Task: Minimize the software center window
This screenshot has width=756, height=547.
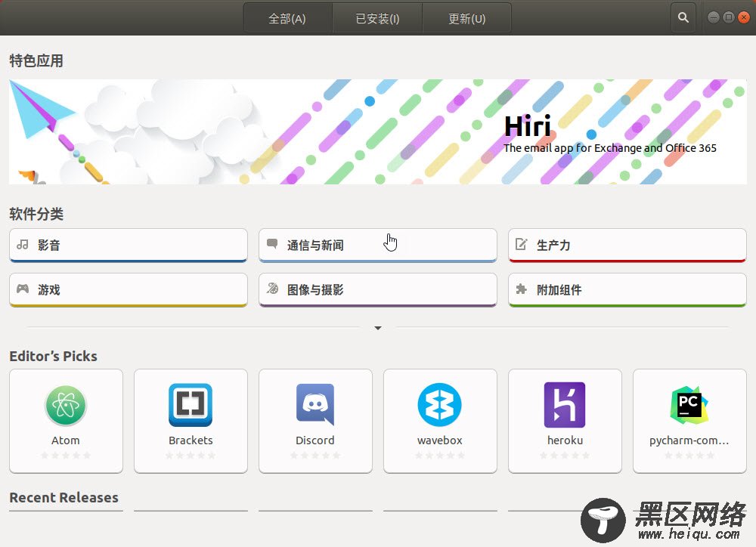Action: point(713,17)
